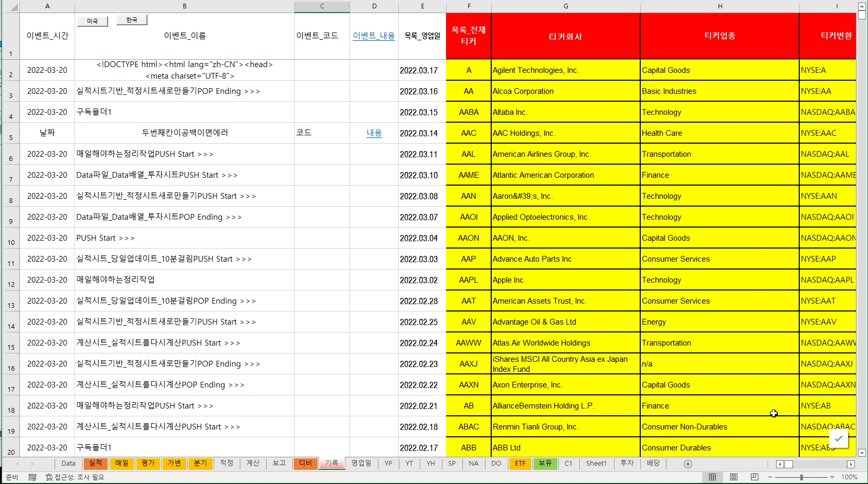The height and width of the screenshot is (484, 868).
Task: Click the vertical scrollbar down arrow
Action: (862, 453)
